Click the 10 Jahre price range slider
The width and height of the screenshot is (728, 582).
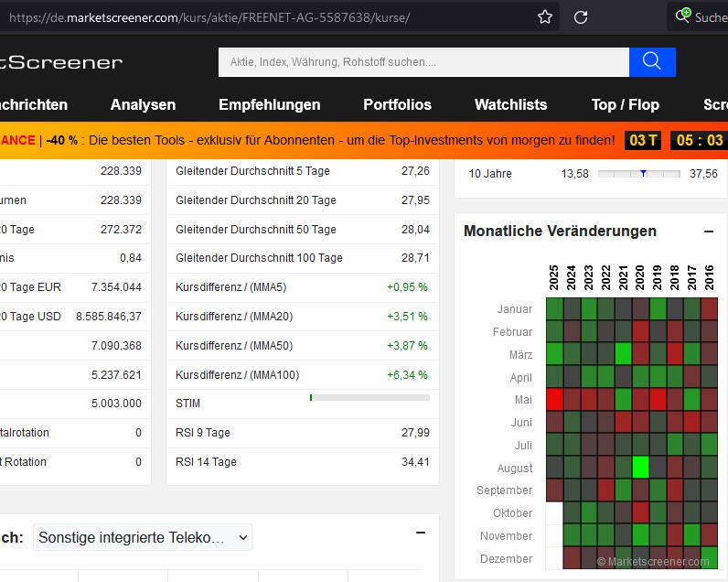pyautogui.click(x=639, y=173)
